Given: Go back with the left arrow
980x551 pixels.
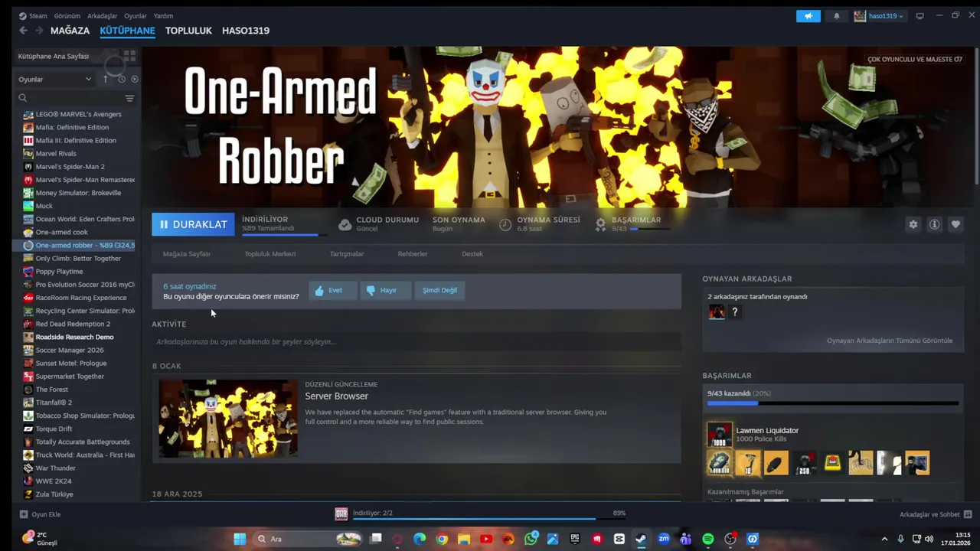Looking at the screenshot, I should click(23, 31).
